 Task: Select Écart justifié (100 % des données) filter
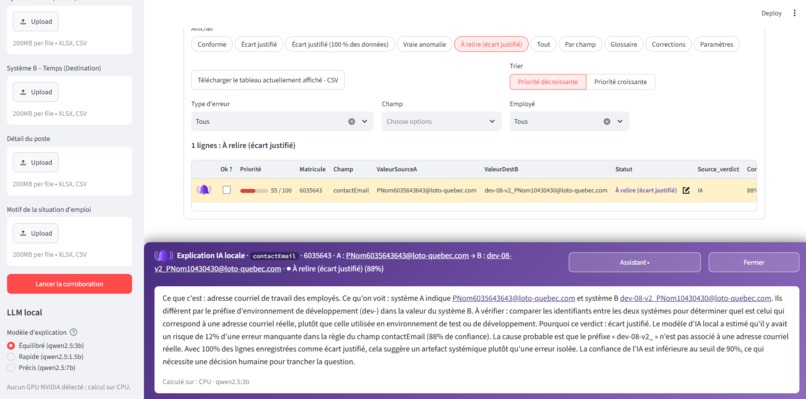[x=340, y=45]
